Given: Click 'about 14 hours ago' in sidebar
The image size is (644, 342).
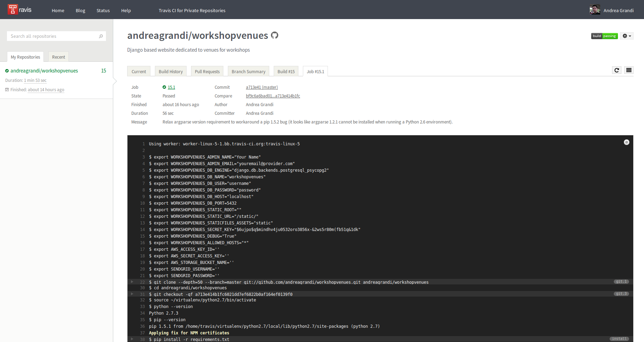Looking at the screenshot, I should (46, 90).
